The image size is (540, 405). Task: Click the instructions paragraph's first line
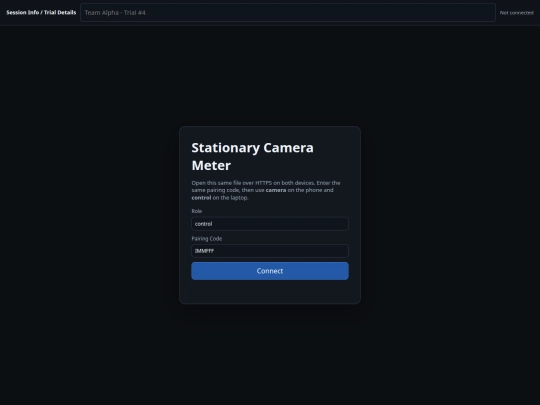click(266, 183)
